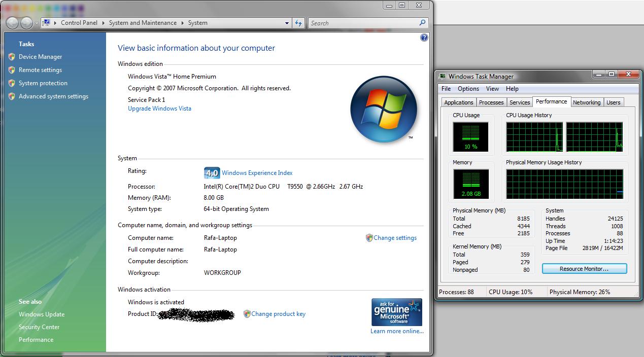The height and width of the screenshot is (357, 644).
Task: Click the right CPU Usage History graph
Action: coord(595,137)
